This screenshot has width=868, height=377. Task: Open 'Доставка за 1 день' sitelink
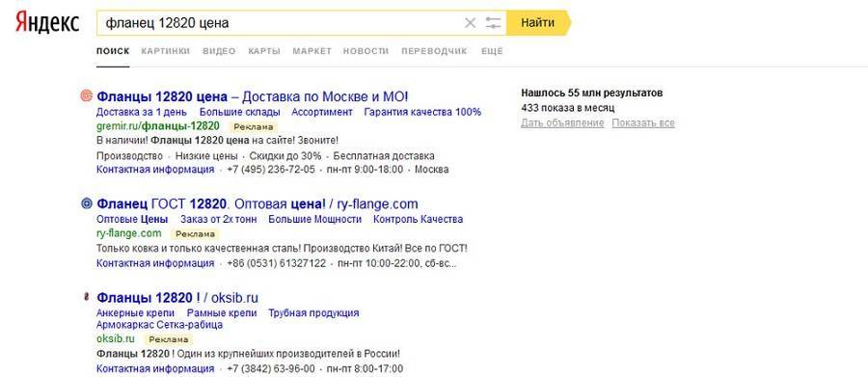point(143,112)
